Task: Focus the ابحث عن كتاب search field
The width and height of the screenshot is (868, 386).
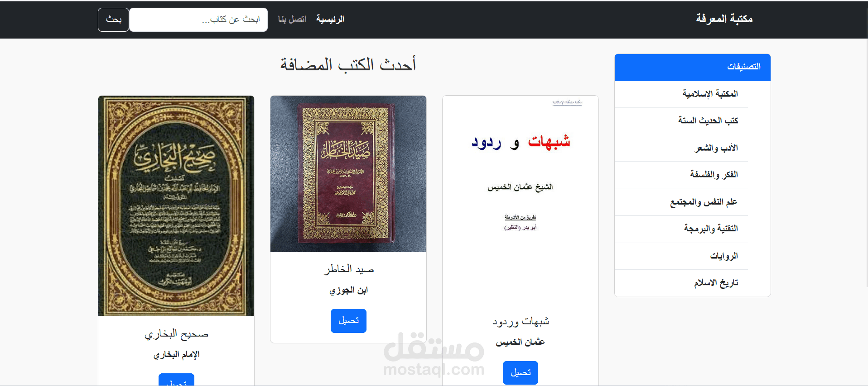Action: 198,20
